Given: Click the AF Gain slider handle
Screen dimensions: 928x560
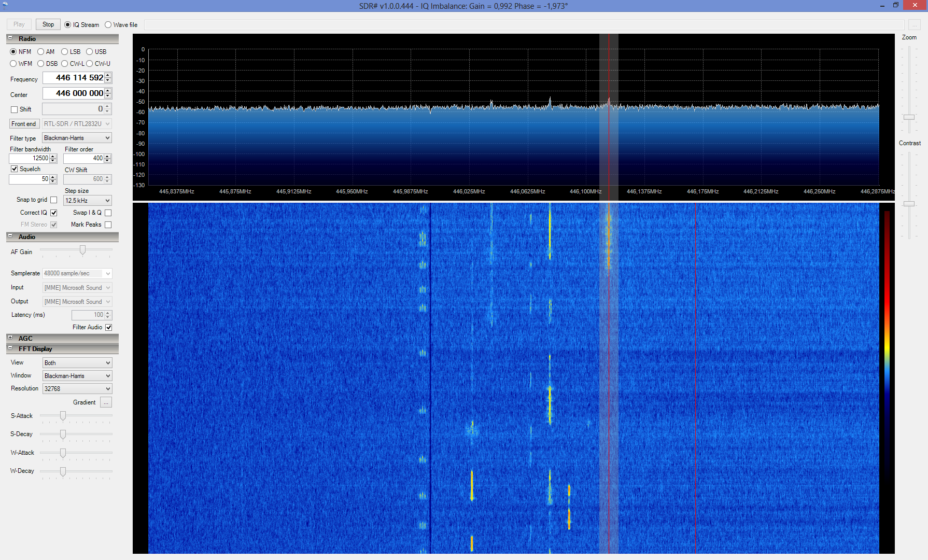Looking at the screenshot, I should (82, 250).
